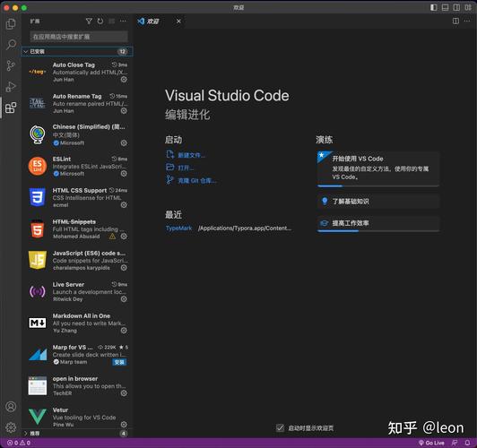
Task: Open the Search view in activity bar
Action: pos(11,45)
